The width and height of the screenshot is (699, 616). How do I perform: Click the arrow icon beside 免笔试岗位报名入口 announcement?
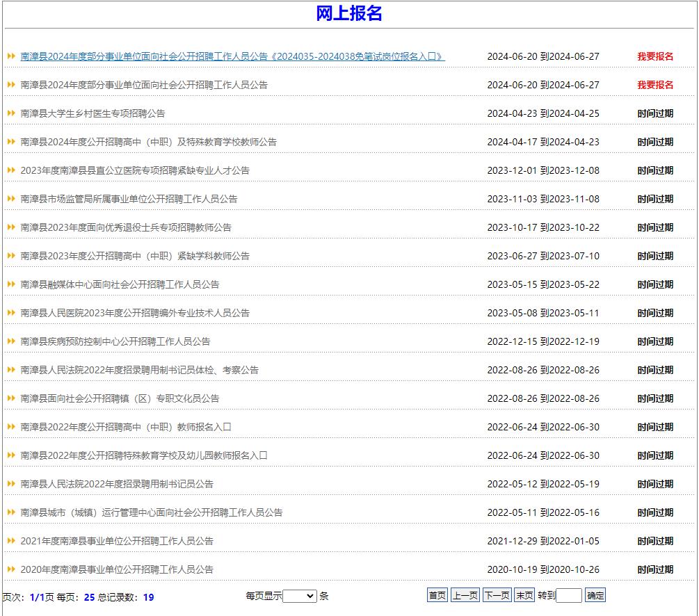11,56
